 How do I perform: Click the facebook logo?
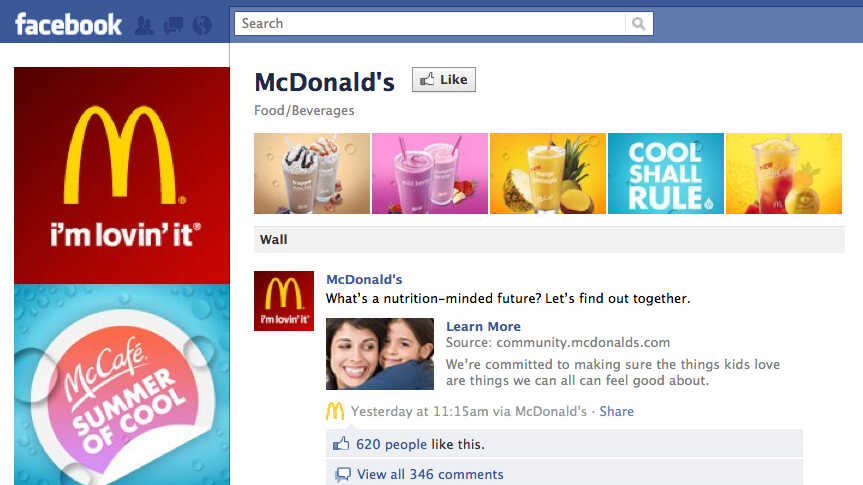[68, 25]
